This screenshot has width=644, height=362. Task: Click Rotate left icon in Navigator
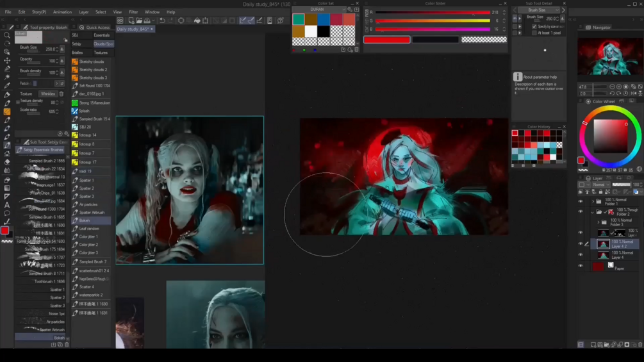pyautogui.click(x=612, y=93)
